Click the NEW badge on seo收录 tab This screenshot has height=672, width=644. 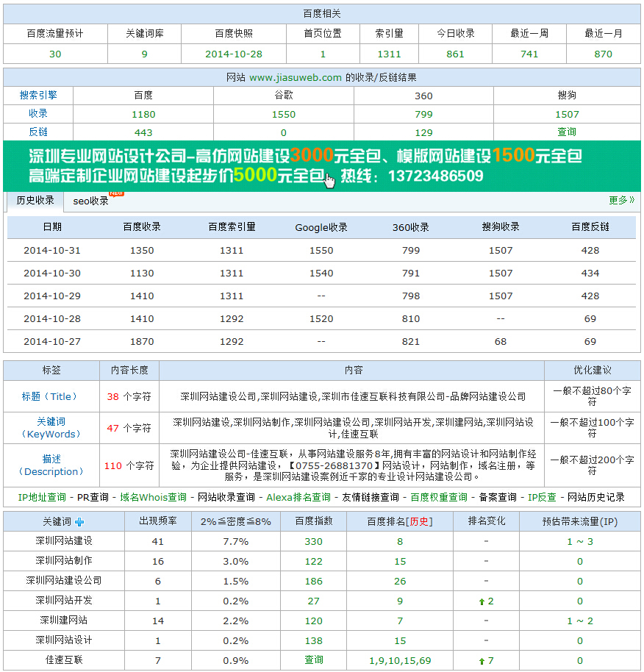click(x=117, y=193)
